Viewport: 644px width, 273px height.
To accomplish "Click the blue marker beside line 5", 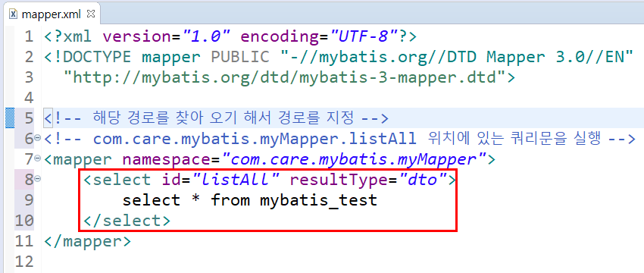I will coord(10,118).
